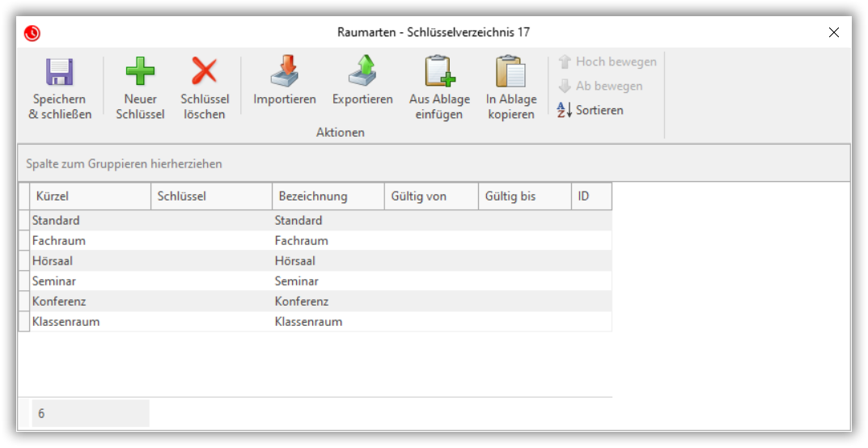Select the Seminar cell in Kürzel column
This screenshot has width=868, height=448.
[x=91, y=281]
